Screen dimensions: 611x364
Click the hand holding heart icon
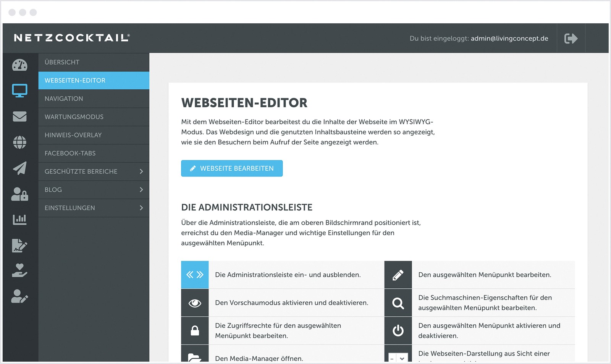19,270
